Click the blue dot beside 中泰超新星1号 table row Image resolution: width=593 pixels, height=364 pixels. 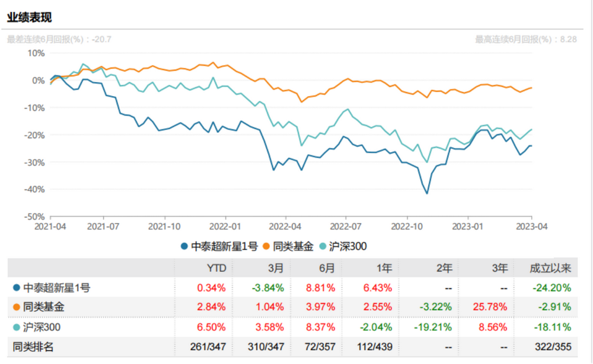click(x=16, y=288)
